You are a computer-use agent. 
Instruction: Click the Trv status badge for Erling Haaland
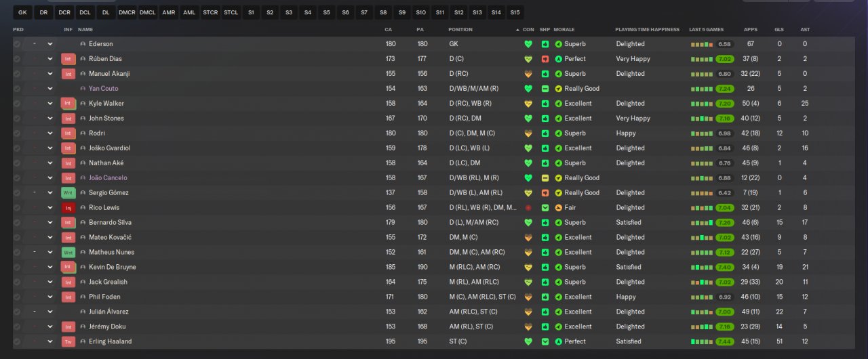(68, 342)
